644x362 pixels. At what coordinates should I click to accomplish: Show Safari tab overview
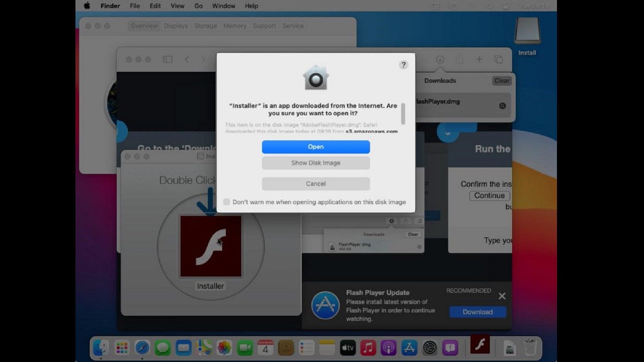pyautogui.click(x=499, y=59)
